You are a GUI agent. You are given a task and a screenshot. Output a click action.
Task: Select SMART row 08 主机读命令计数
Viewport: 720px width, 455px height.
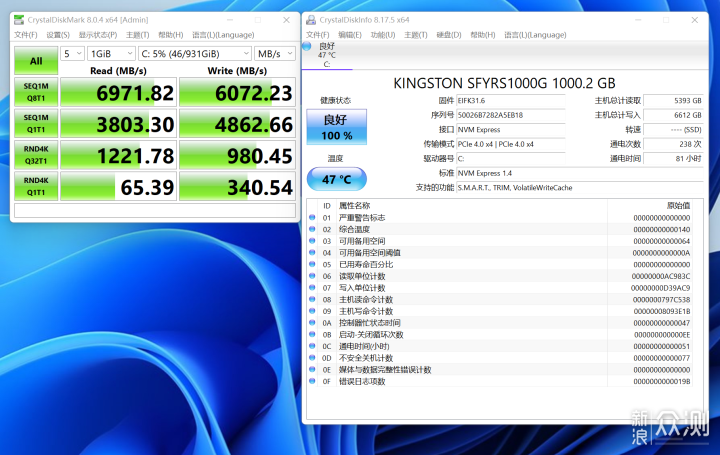(x=500, y=299)
